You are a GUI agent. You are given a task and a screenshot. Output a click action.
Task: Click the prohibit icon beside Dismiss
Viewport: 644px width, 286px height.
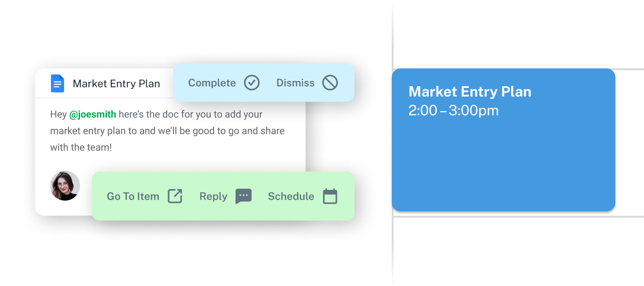click(x=330, y=83)
